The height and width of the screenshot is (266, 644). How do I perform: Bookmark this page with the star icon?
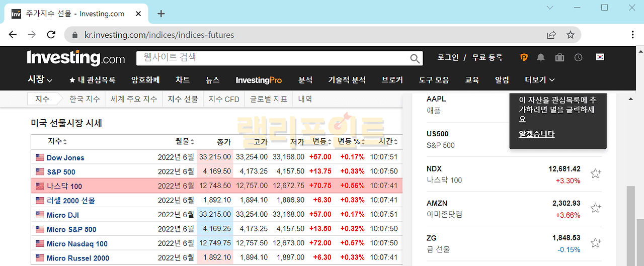coord(570,35)
